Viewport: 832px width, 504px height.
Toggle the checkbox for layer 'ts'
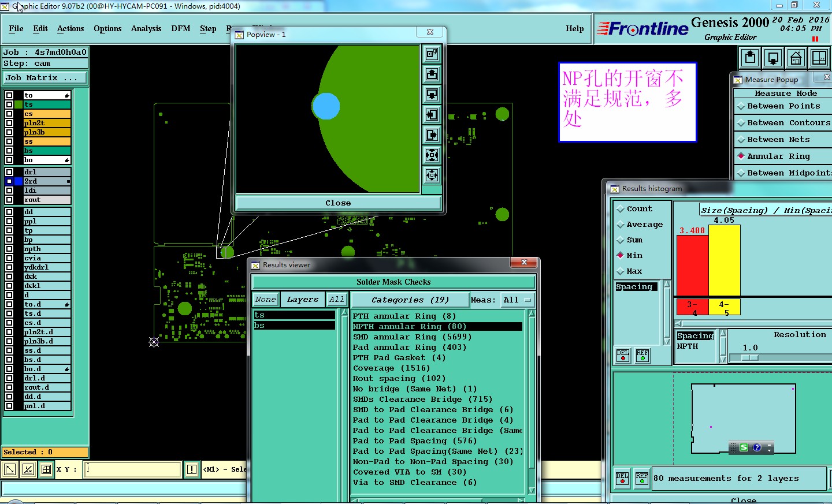click(x=9, y=104)
